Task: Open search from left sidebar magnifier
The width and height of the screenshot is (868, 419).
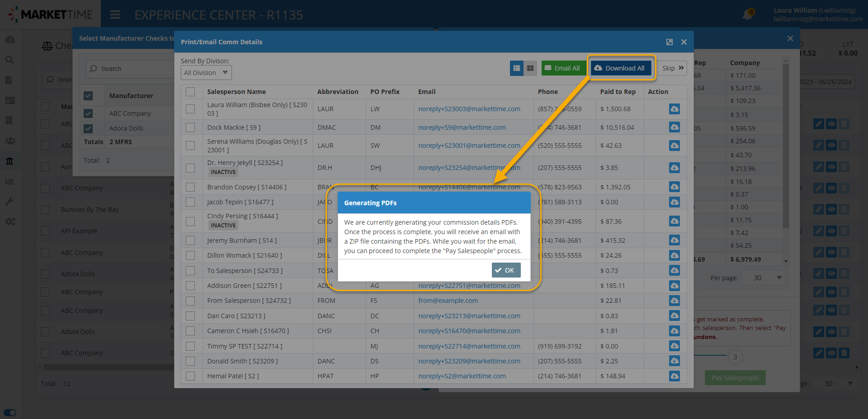Action: [x=9, y=60]
